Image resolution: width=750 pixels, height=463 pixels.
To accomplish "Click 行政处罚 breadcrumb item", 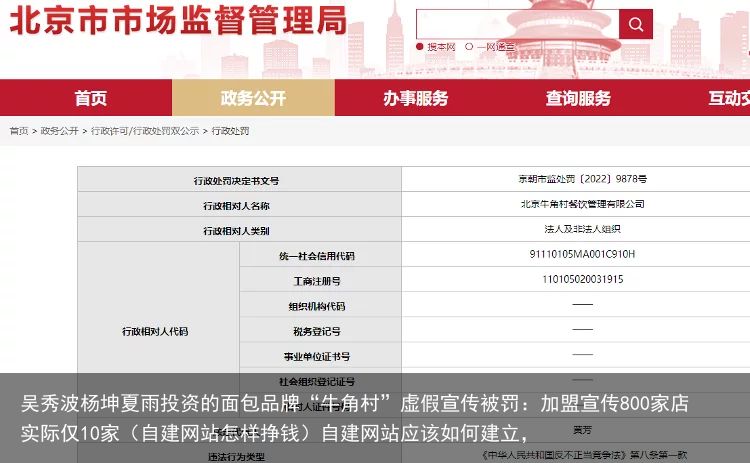I will pyautogui.click(x=230, y=131).
